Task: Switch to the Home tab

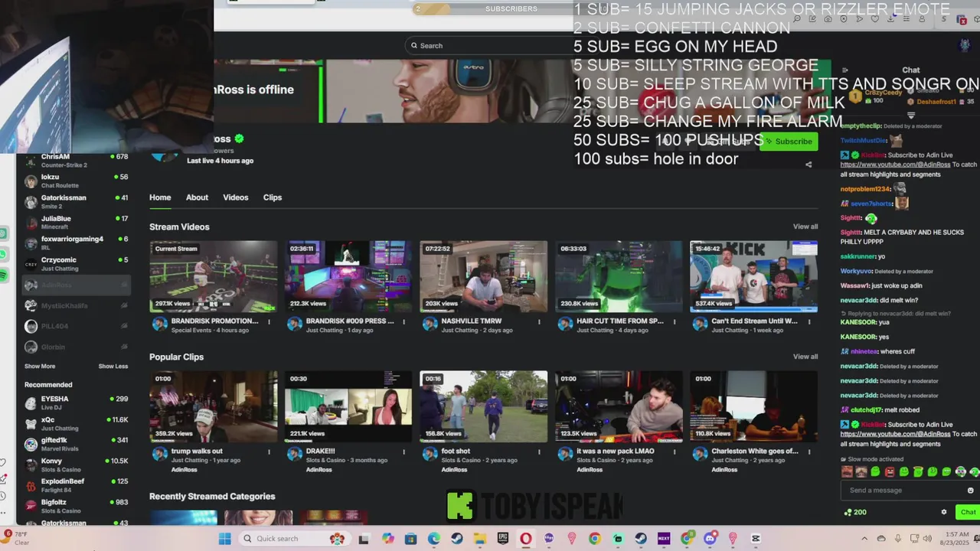Action: coord(160,197)
